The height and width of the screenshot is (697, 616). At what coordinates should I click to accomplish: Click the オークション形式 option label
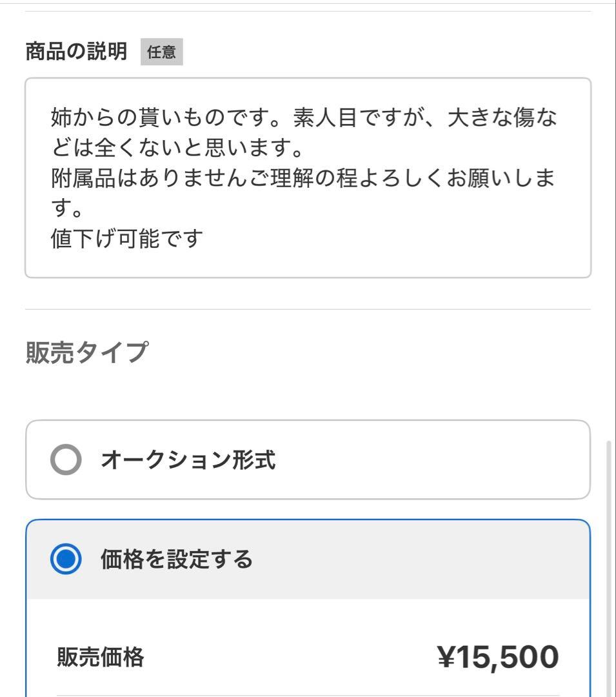pos(188,460)
